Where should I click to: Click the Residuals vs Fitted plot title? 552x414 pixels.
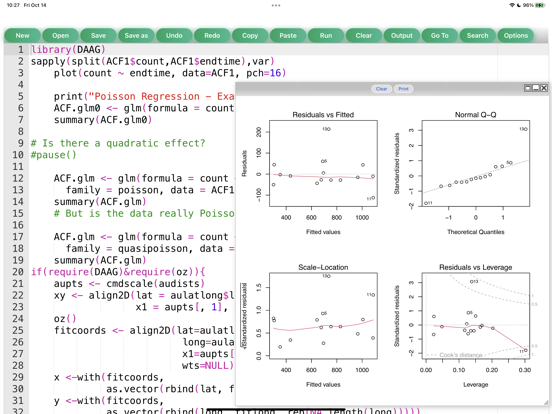coord(323,115)
